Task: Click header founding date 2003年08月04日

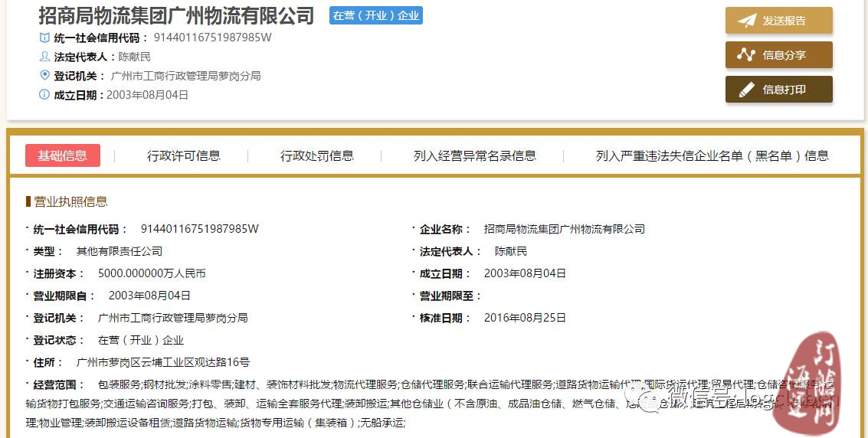Action: pos(147,95)
